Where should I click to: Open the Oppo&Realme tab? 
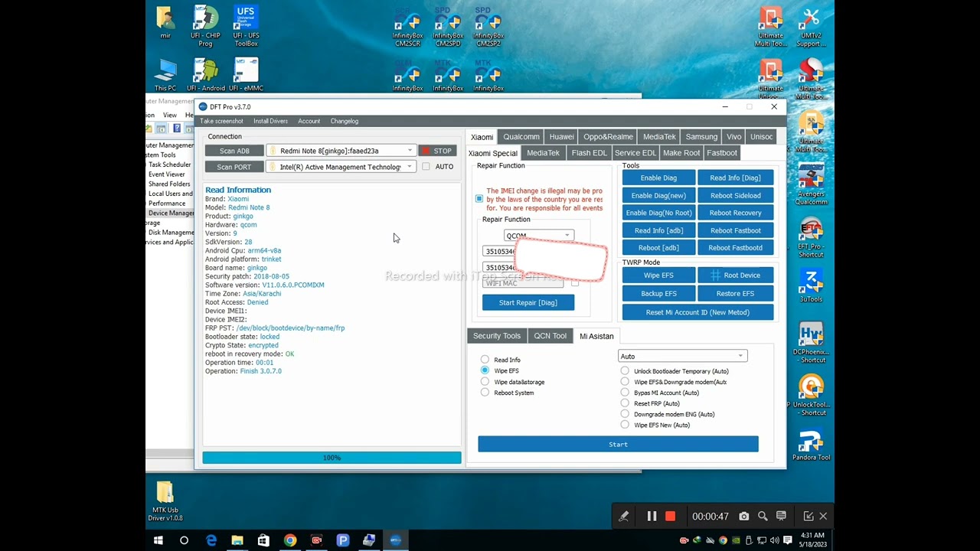pos(608,137)
